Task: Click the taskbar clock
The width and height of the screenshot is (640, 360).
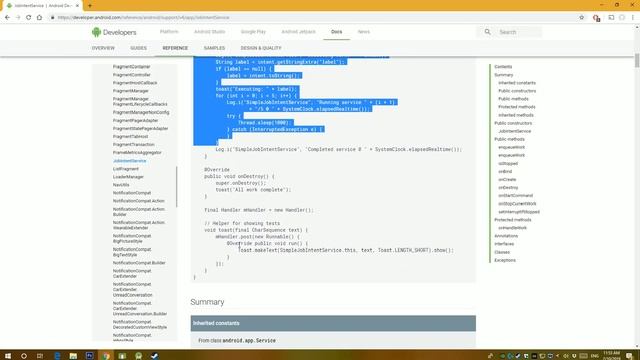Action: click(x=611, y=356)
